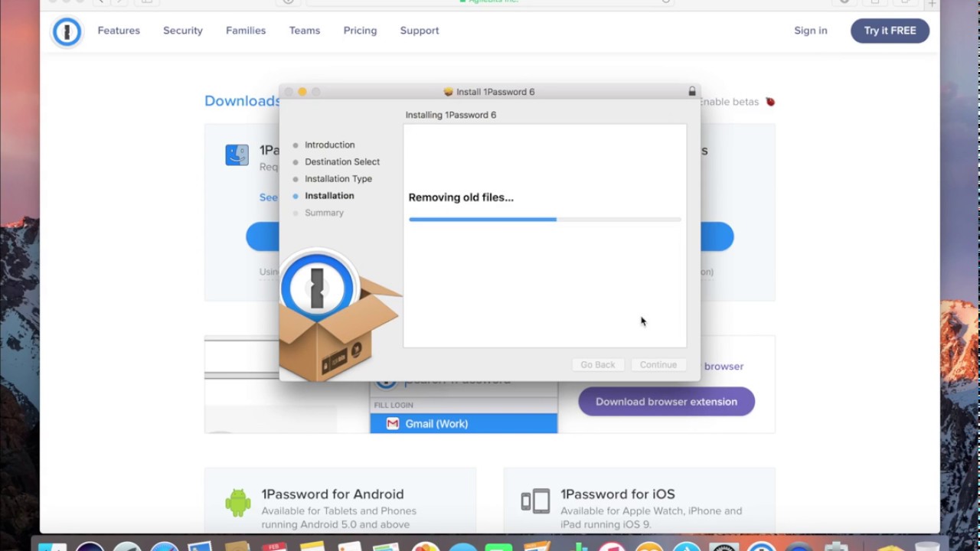The image size is (980, 551).
Task: Click Download browser extension button
Action: pyautogui.click(x=666, y=402)
